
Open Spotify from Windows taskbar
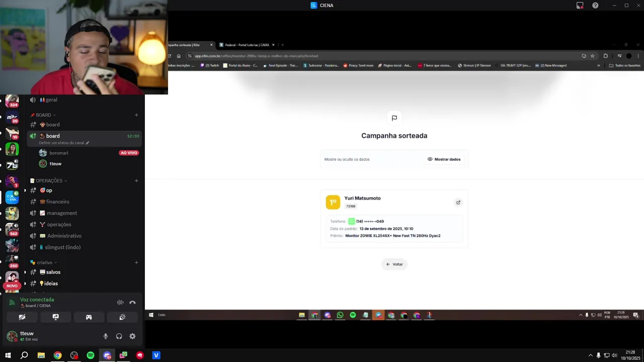click(x=91, y=355)
